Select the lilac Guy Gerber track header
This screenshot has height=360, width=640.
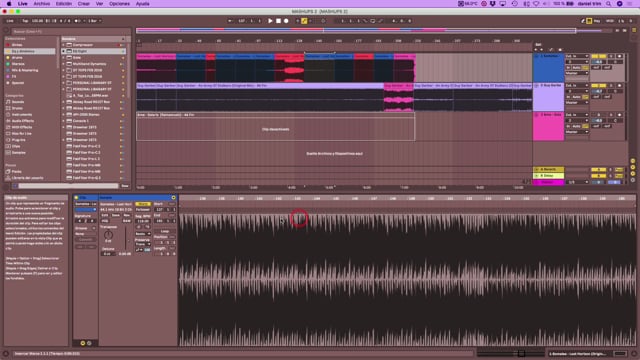point(549,97)
